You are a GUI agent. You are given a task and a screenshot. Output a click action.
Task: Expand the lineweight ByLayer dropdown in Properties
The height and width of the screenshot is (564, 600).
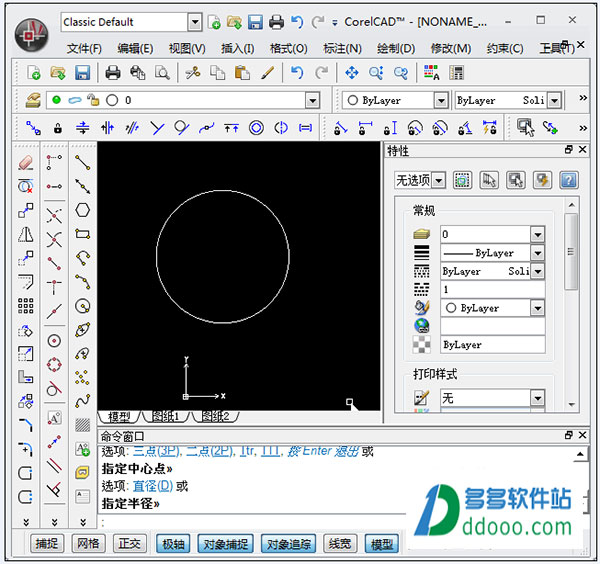pyautogui.click(x=538, y=253)
